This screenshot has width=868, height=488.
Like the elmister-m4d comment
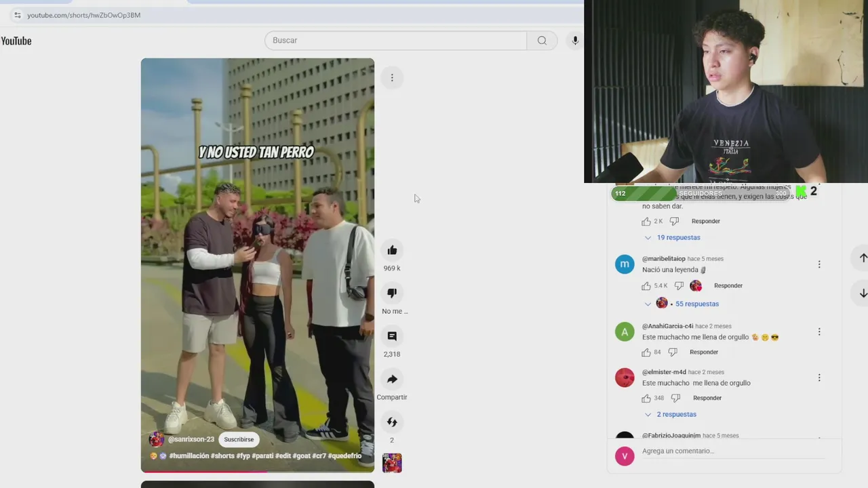pyautogui.click(x=646, y=399)
